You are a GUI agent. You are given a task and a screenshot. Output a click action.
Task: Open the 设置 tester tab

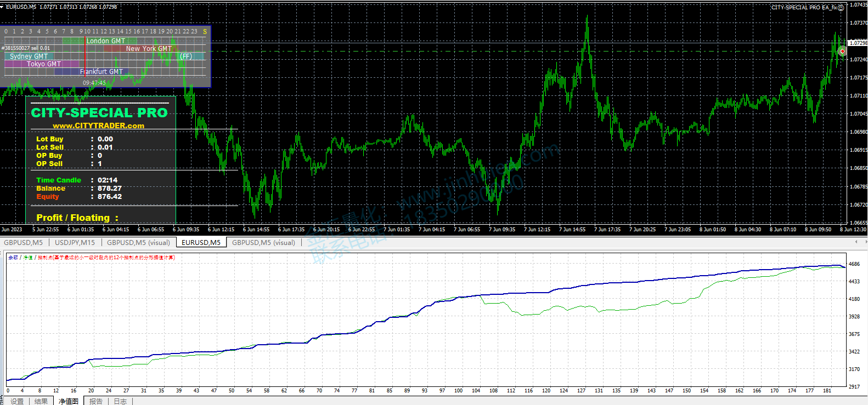[17, 401]
